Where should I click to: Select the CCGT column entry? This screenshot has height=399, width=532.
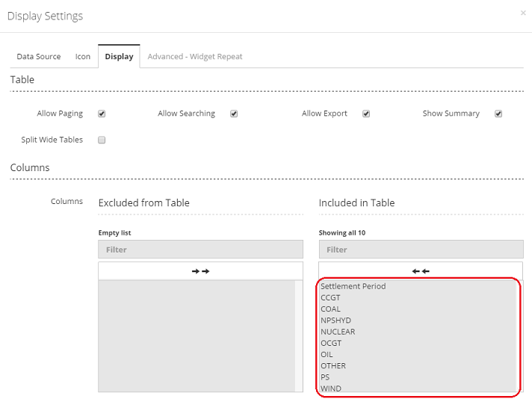tap(418, 297)
